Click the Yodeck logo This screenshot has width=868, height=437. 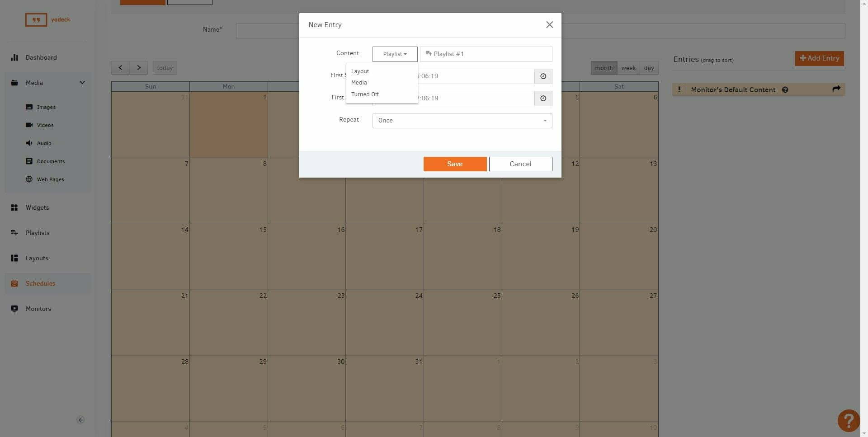[x=48, y=20]
